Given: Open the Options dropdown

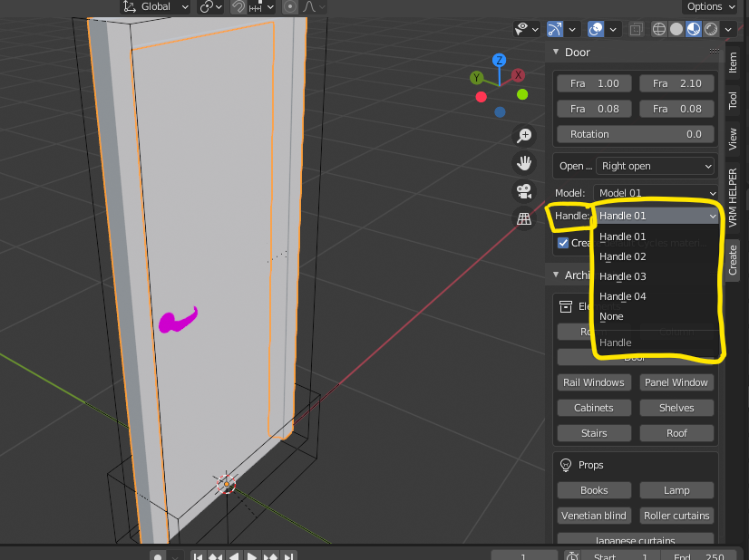Looking at the screenshot, I should (710, 6).
